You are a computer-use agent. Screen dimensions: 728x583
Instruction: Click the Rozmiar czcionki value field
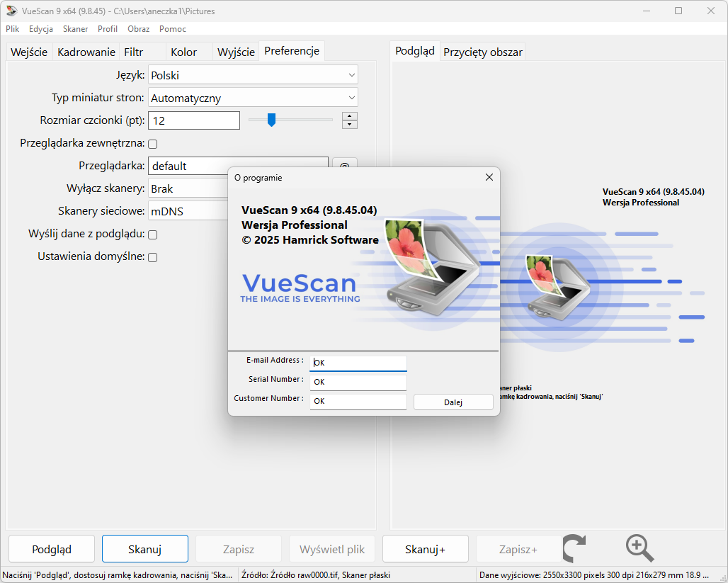(x=194, y=120)
